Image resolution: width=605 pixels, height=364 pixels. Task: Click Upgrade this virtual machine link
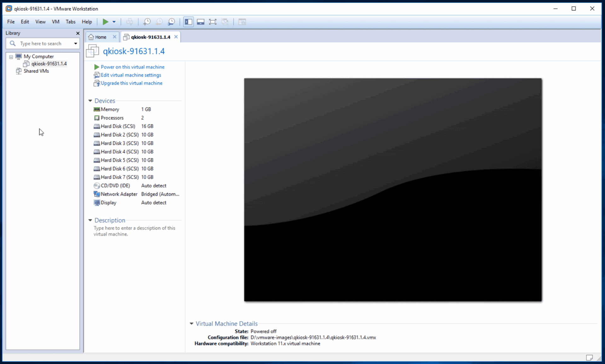click(x=131, y=83)
